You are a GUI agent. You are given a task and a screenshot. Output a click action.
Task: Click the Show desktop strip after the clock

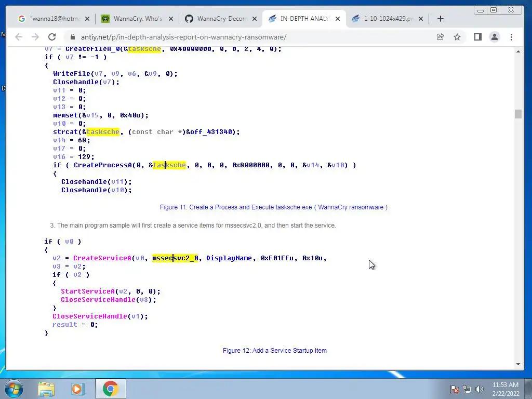528,389
